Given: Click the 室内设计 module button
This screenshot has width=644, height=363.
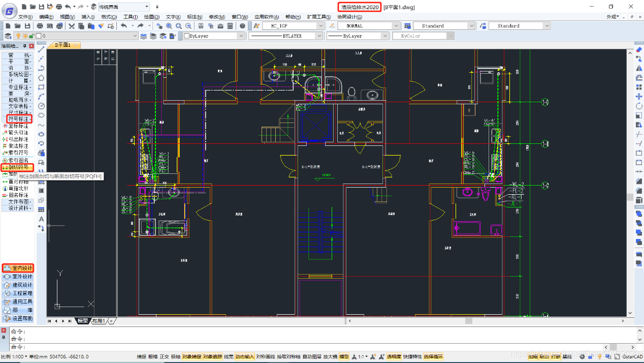Looking at the screenshot, I should pyautogui.click(x=18, y=268).
